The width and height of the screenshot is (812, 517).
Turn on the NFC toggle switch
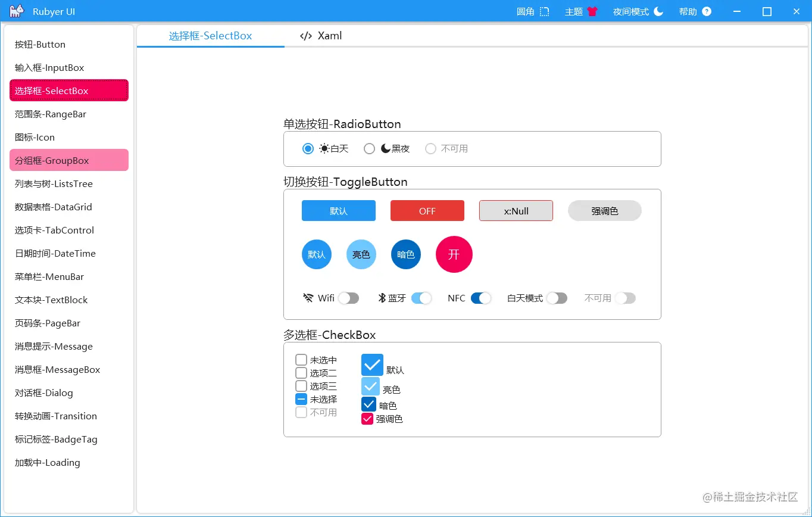[482, 298]
